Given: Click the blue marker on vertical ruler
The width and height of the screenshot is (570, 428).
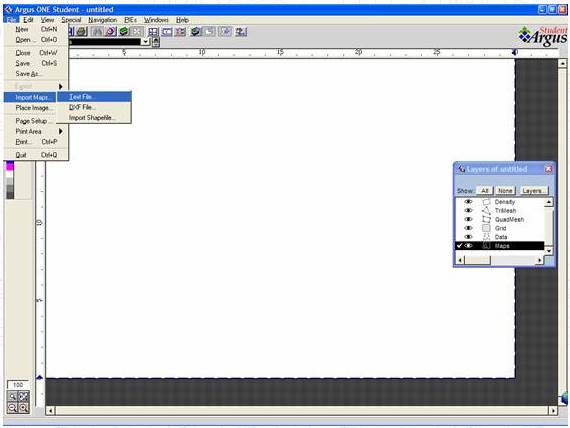Looking at the screenshot, I should (40, 377).
